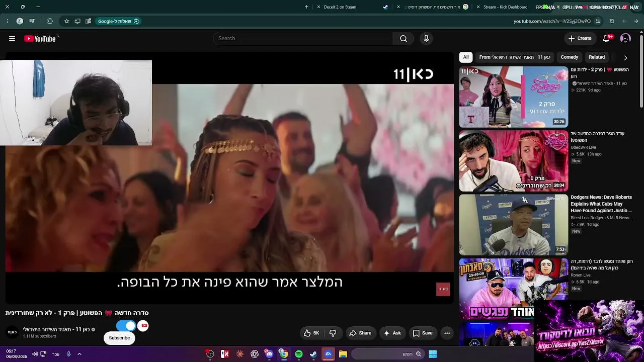The image size is (644, 362).
Task: Click the magnifier search button on YouTube
Action: click(x=404, y=39)
